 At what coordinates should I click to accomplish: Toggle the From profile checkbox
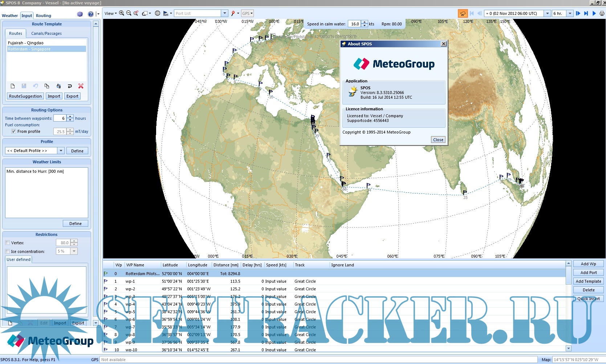click(13, 131)
